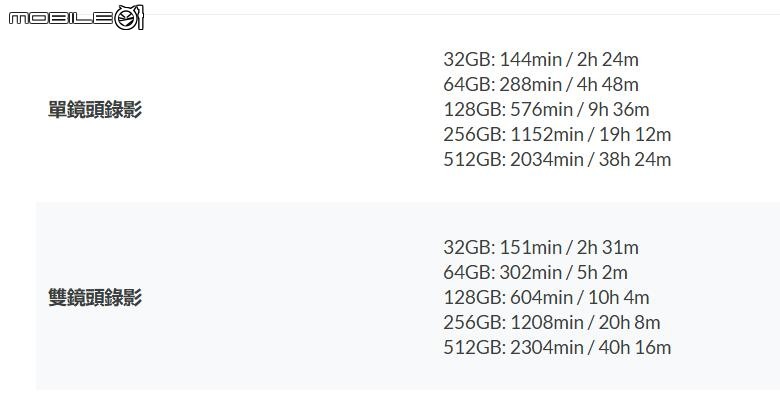Image resolution: width=780 pixels, height=414 pixels.
Task: Select single-lens 512GB: 2034min line
Action: 557,159
